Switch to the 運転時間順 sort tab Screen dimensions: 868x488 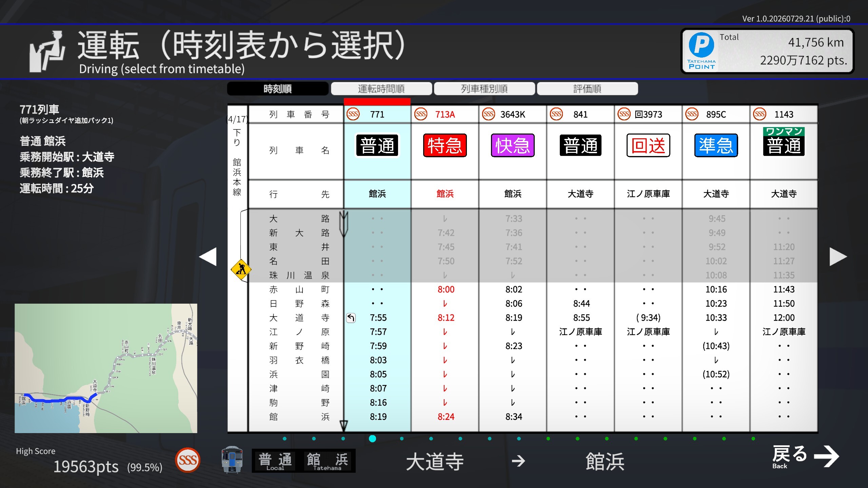381,89
